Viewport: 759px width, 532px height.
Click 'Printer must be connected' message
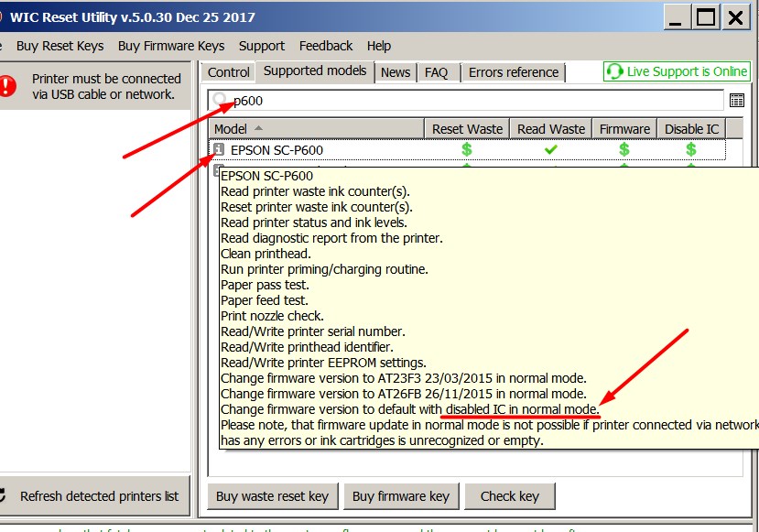pyautogui.click(x=106, y=86)
